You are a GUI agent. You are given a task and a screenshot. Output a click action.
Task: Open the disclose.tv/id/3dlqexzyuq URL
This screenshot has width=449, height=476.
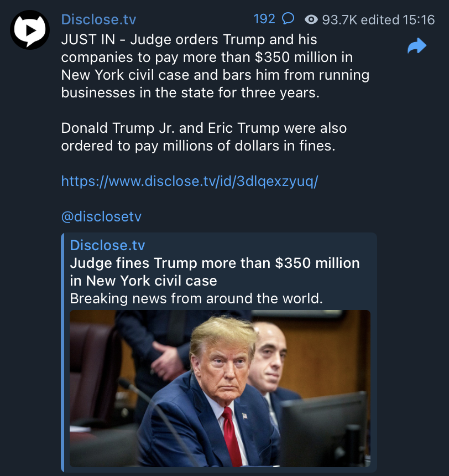(x=190, y=181)
